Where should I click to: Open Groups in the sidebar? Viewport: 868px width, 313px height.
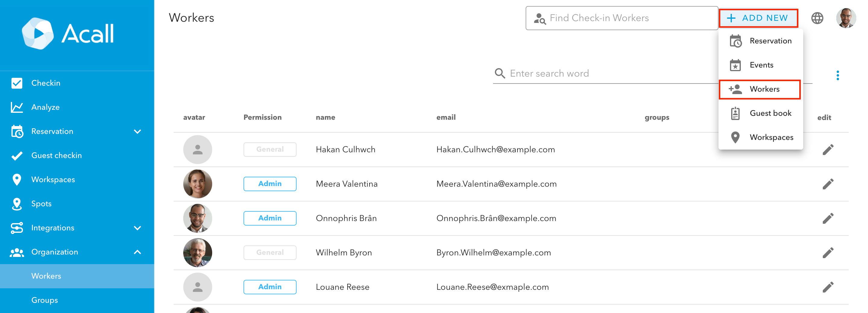coord(45,300)
